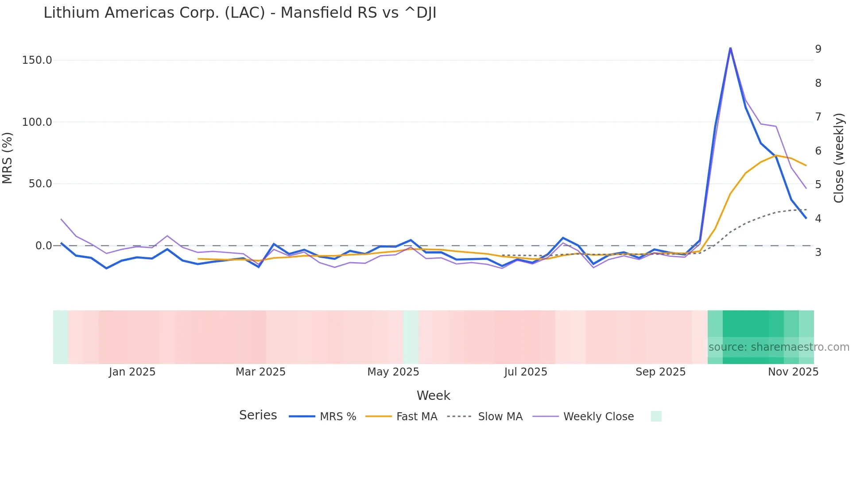The image size is (868, 488).
Task: Click the Jul 2025 date label
Action: coord(526,372)
